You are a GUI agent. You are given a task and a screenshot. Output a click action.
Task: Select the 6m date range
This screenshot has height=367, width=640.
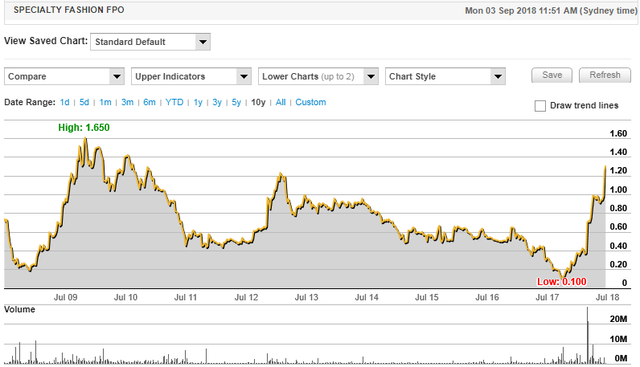click(x=149, y=102)
